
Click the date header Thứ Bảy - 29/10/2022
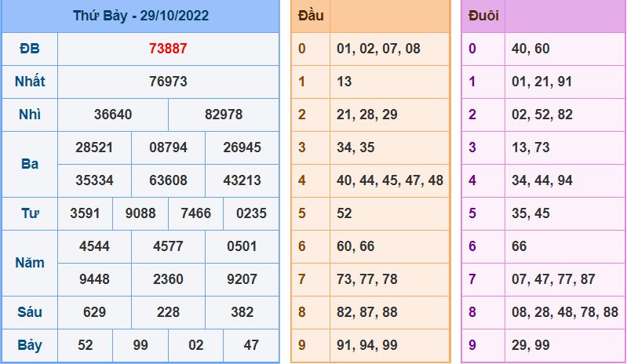[140, 16]
